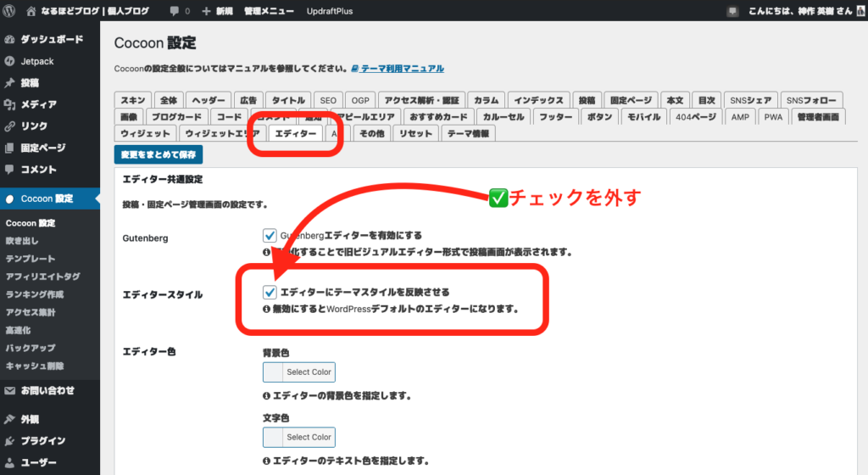Viewport: 868px width, 475px height.
Task: Click the home icon beside site name
Action: click(x=31, y=11)
